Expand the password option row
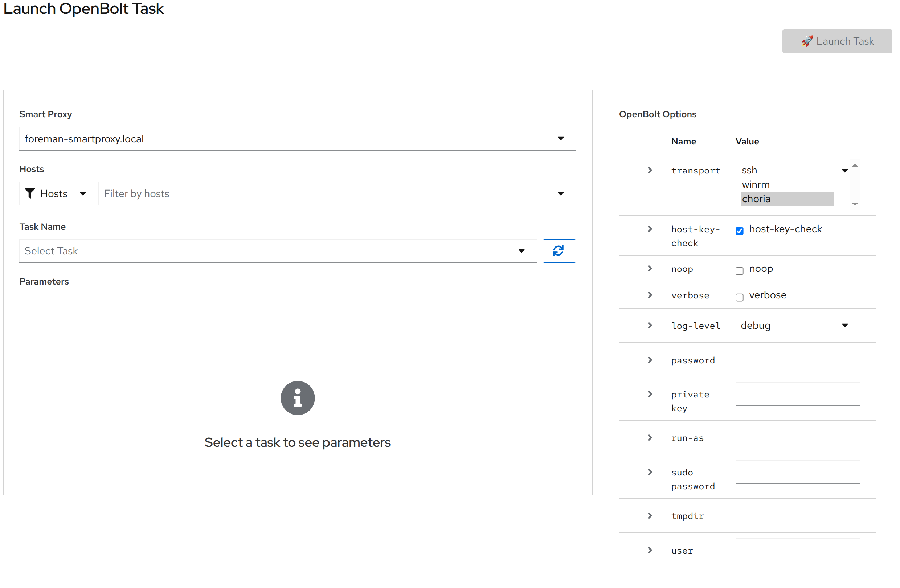The height and width of the screenshot is (588, 900). 650,360
